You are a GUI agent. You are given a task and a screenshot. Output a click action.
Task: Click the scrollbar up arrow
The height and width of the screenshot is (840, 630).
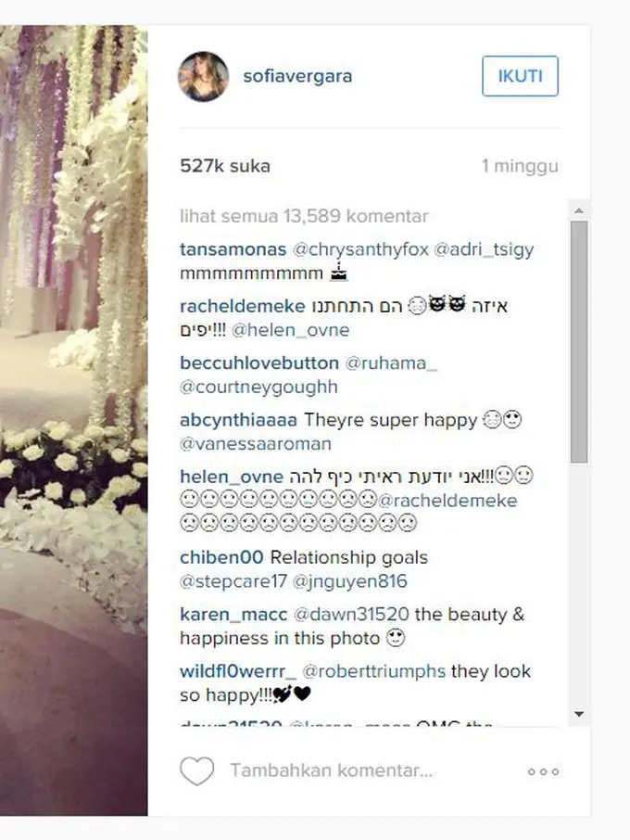tap(579, 211)
